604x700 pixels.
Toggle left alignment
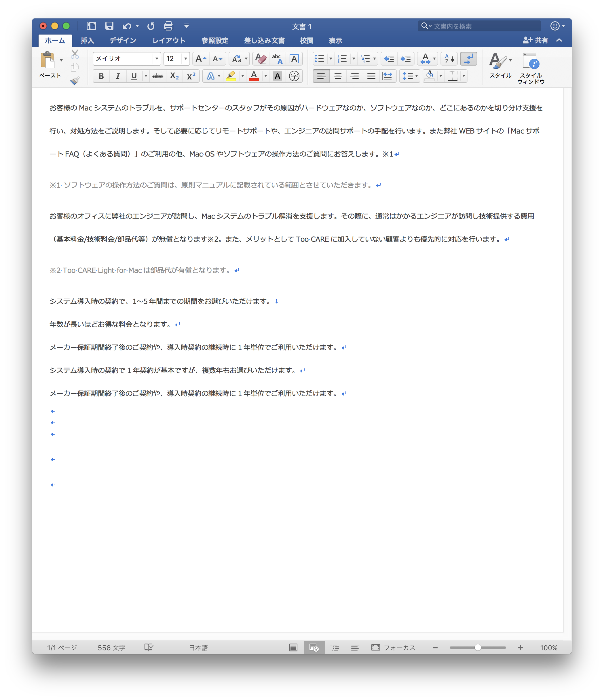click(x=321, y=76)
